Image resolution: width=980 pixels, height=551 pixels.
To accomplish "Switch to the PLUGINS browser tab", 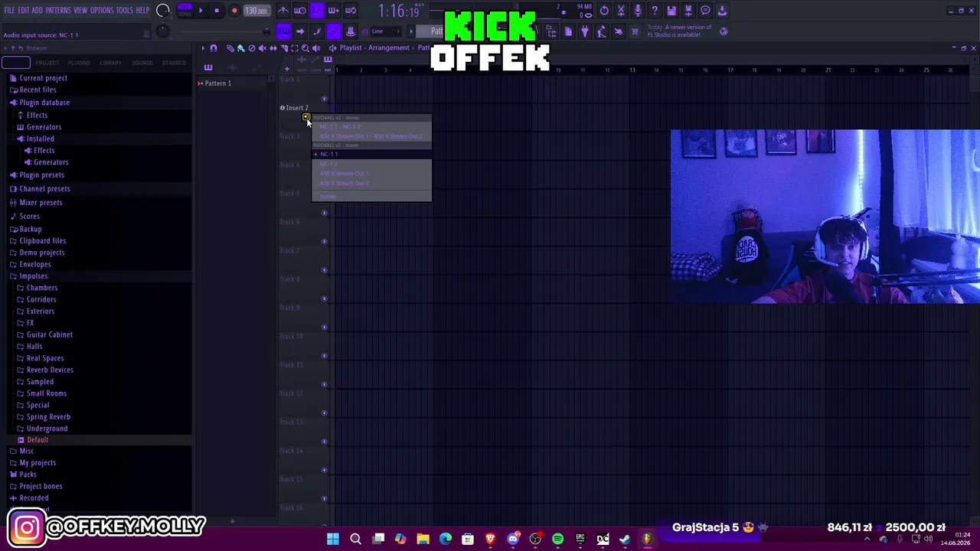I will [79, 63].
